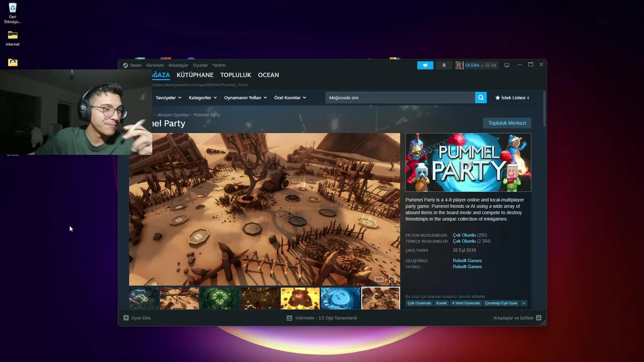
Task: Click the 20 Eyl 2018 release date
Action: 464,250
